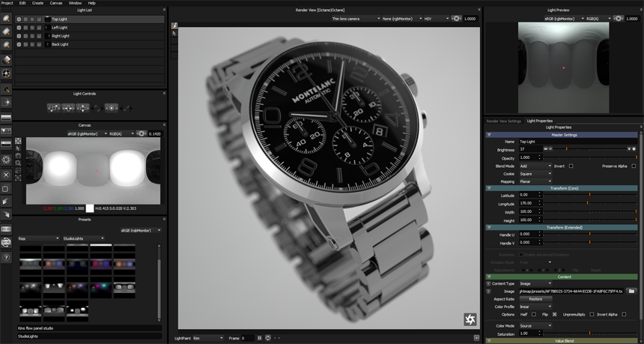Select the arrow pointer tool in Canvas
This screenshot has width=644, height=344.
pos(18,148)
